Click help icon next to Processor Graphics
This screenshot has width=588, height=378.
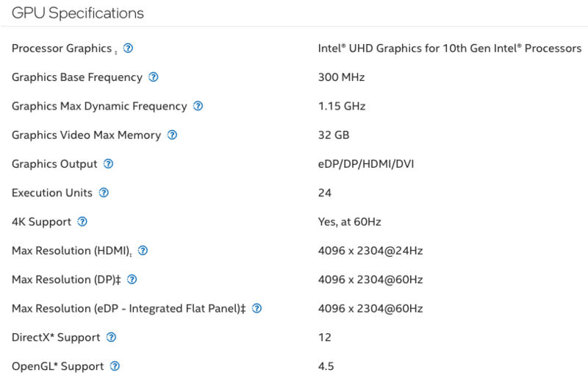[x=129, y=49]
